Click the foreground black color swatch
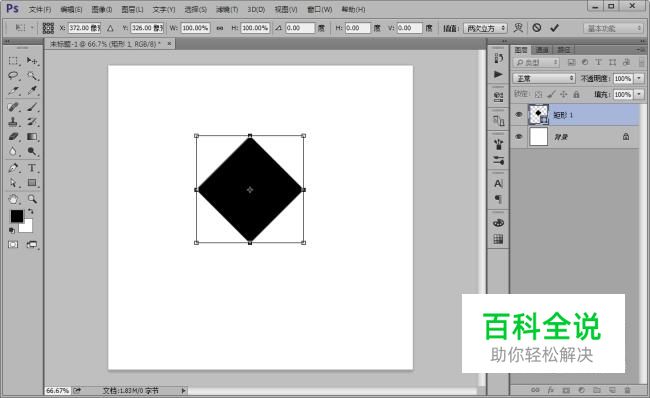 tap(17, 216)
